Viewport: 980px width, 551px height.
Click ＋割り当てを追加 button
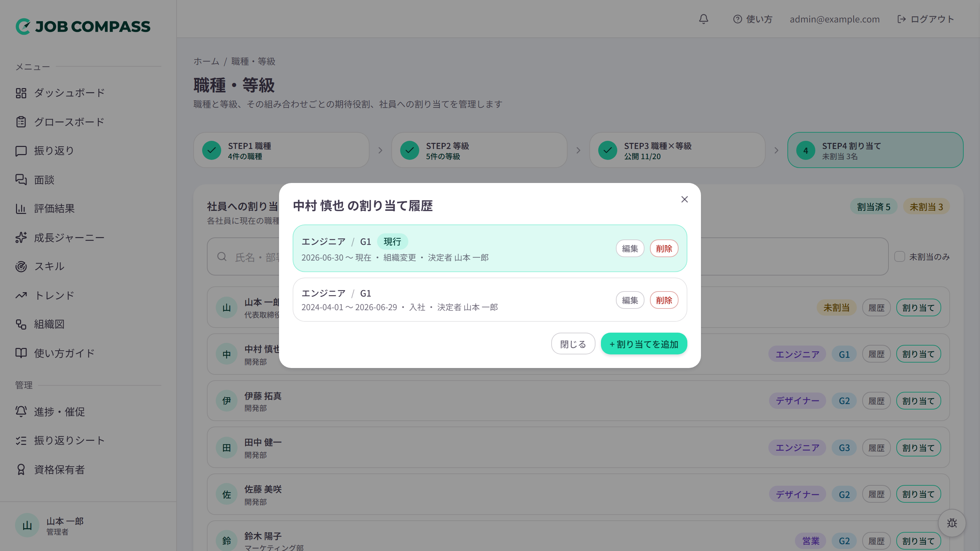pyautogui.click(x=644, y=344)
